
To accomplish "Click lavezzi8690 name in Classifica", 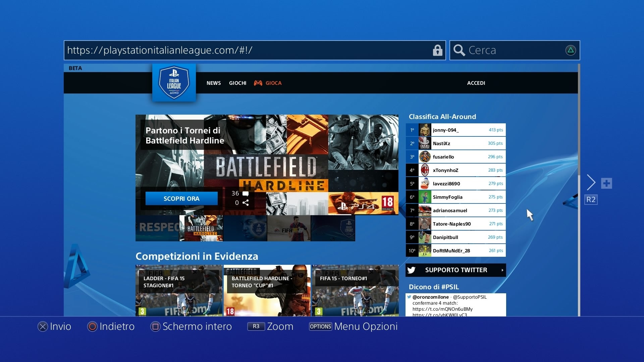I will [x=446, y=184].
